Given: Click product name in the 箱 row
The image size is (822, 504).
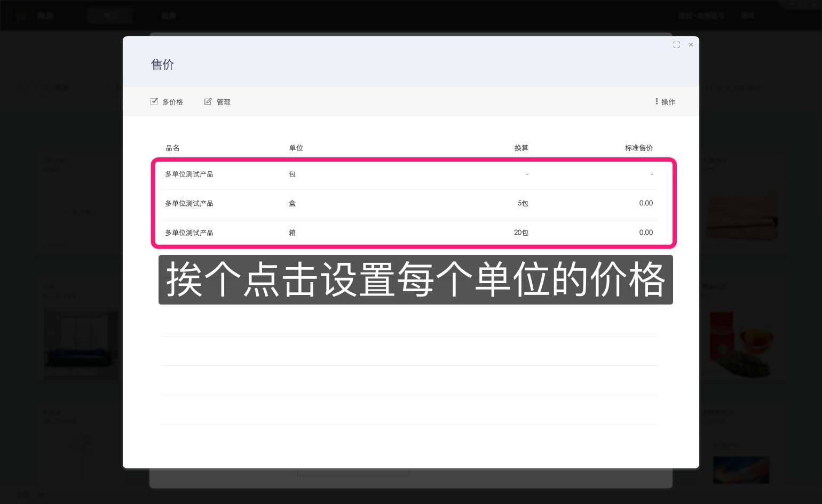Looking at the screenshot, I should [189, 233].
